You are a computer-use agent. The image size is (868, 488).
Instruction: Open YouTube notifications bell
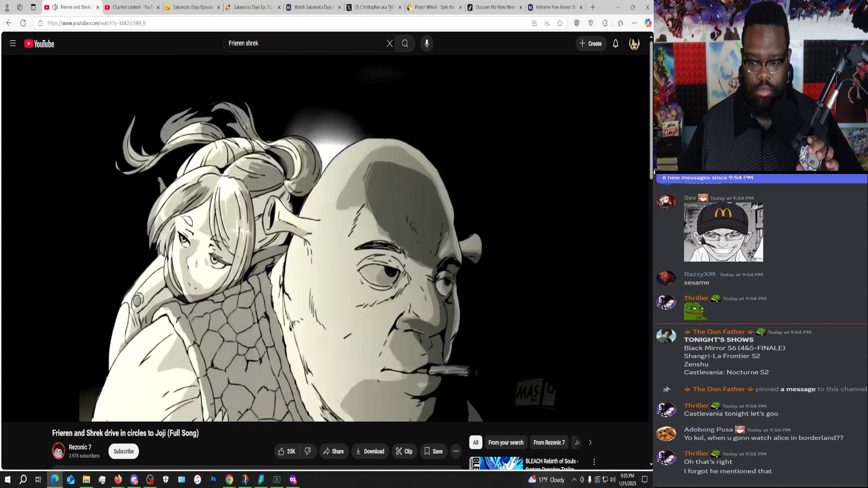[x=616, y=44]
